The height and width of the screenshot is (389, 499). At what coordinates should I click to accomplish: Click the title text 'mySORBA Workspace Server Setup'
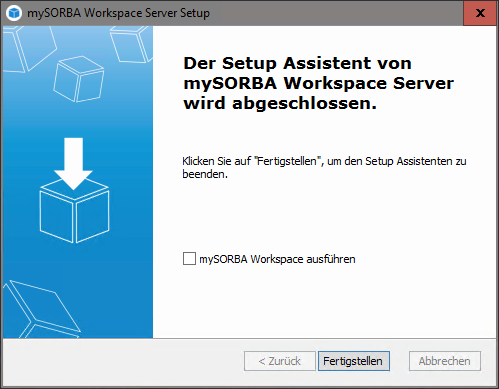click(118, 13)
